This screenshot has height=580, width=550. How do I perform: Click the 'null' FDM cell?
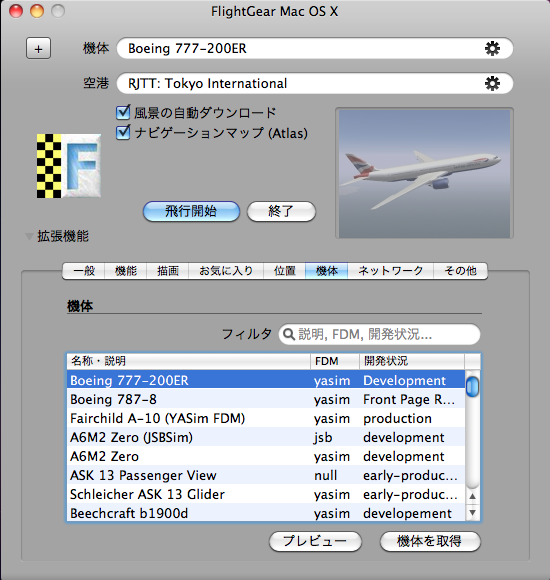[325, 475]
